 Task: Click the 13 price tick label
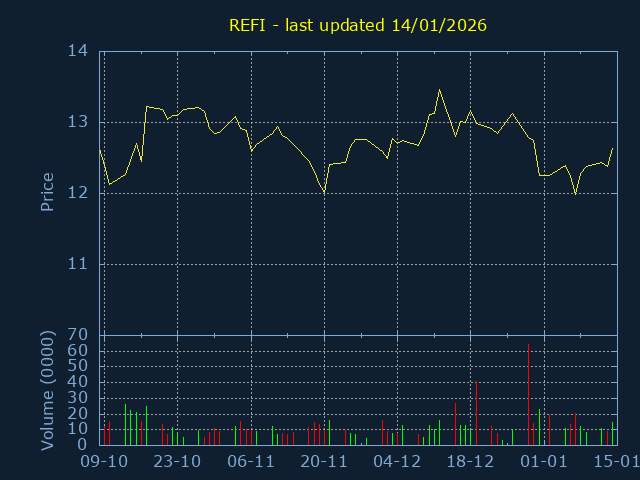click(78, 122)
